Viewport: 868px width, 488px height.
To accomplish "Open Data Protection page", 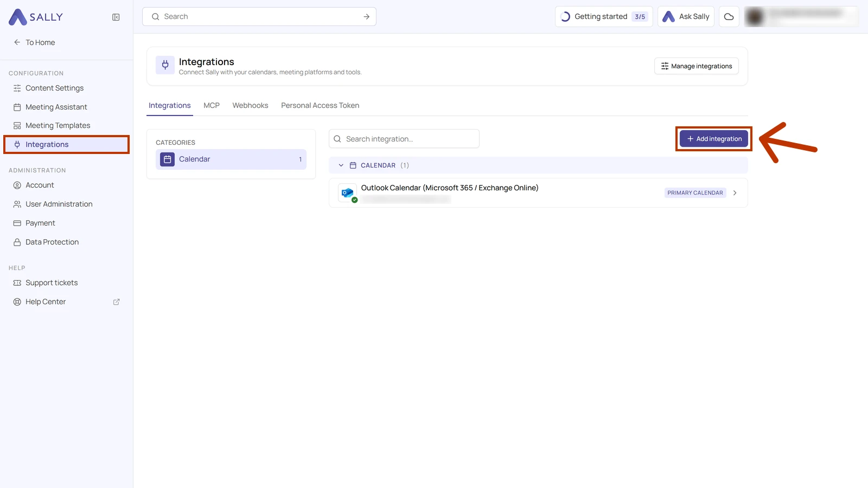I will coord(66,242).
